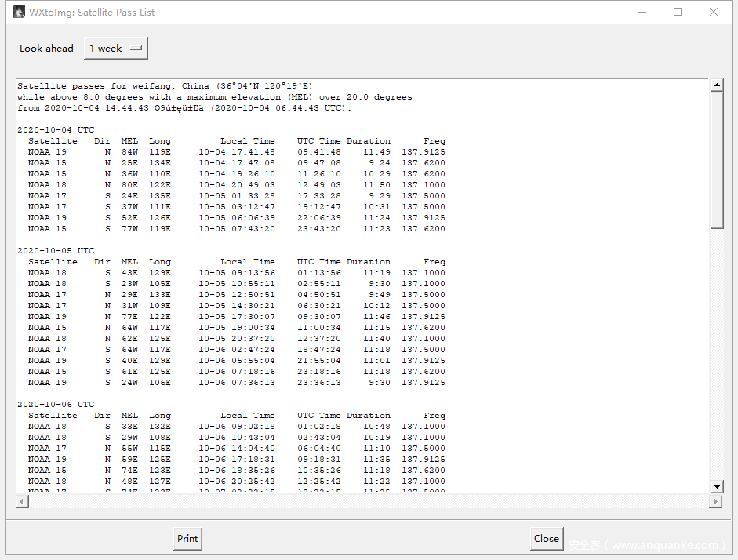
Task: Click the WXtoImg app icon in title bar
Action: click(19, 13)
